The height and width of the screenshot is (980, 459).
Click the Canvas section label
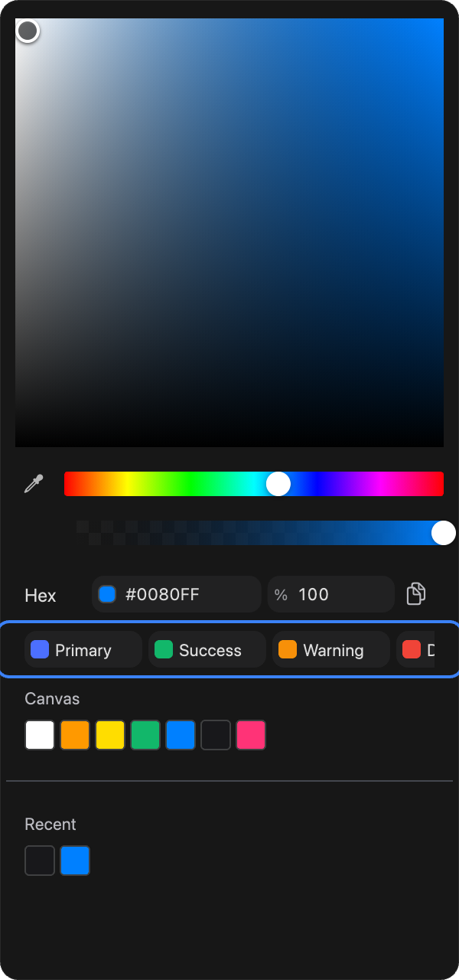(x=52, y=699)
